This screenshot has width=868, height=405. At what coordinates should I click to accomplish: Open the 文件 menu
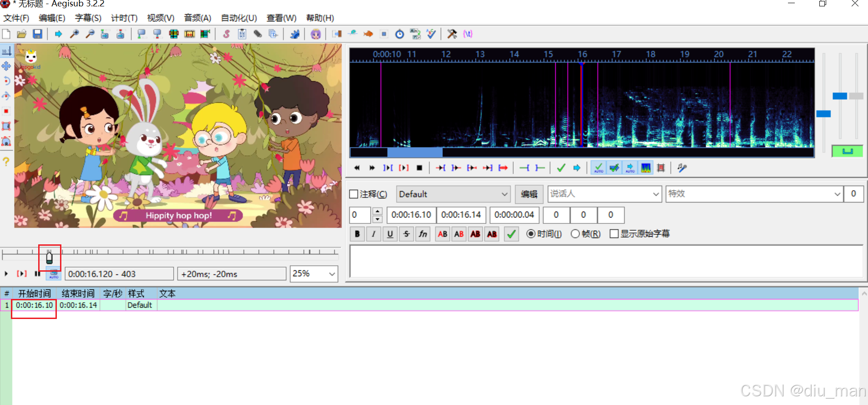(16, 18)
